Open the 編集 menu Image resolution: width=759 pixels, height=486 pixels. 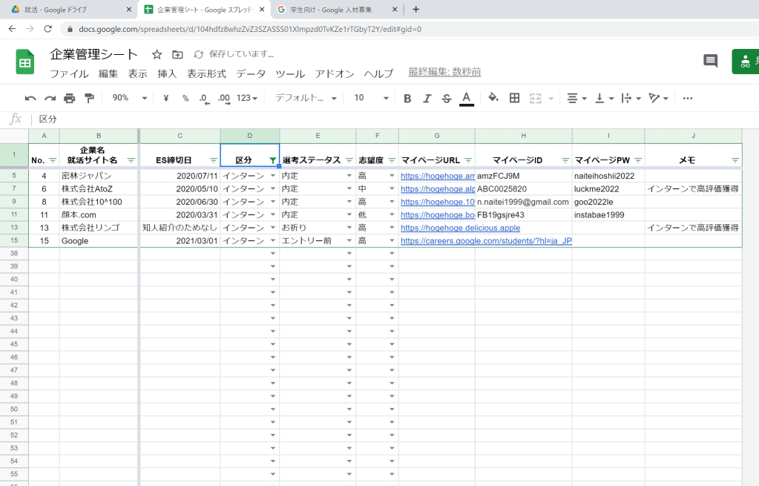coord(108,74)
